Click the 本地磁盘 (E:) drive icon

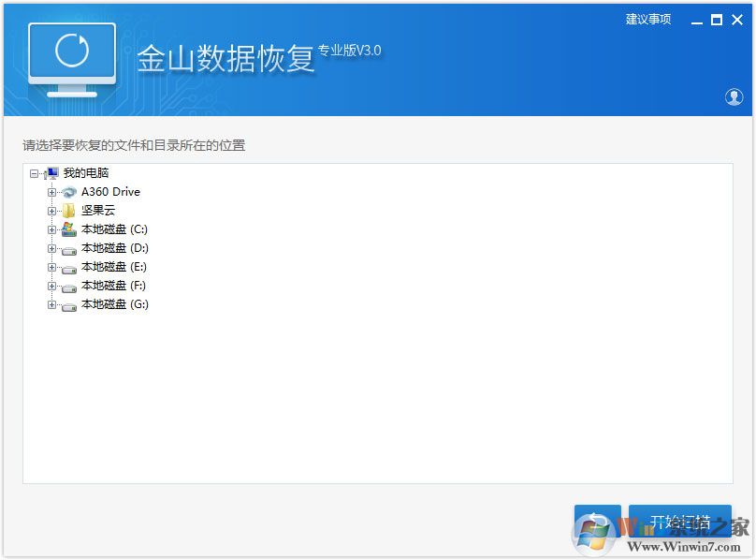[67, 266]
